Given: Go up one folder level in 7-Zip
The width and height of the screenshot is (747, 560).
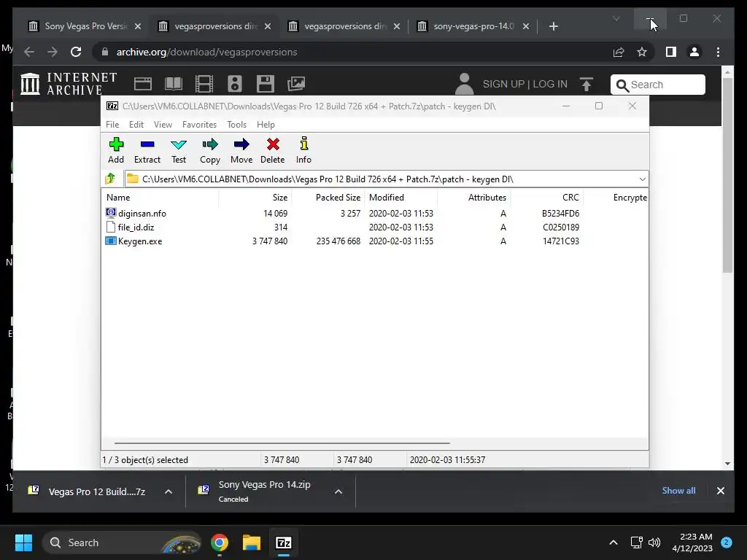Looking at the screenshot, I should click(x=111, y=179).
